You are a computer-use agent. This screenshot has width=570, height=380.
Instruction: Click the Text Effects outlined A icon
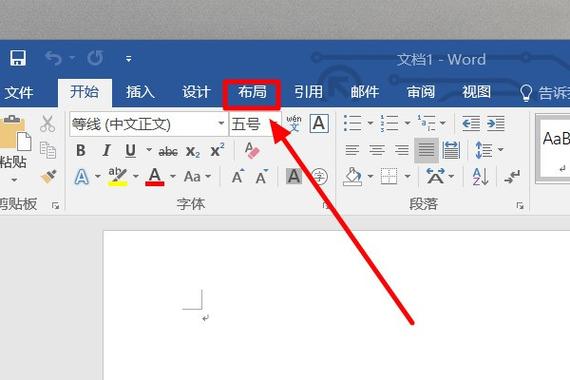point(81,177)
